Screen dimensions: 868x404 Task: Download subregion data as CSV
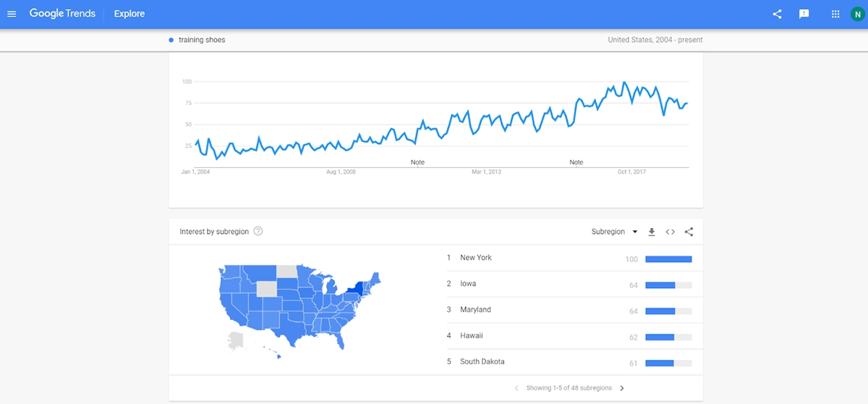click(651, 232)
